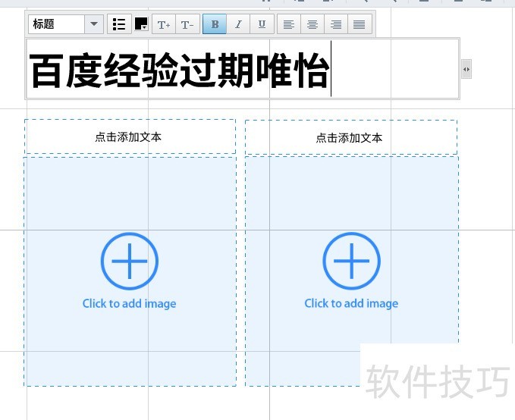
Task: Increase font size with T+ button
Action: click(x=164, y=24)
